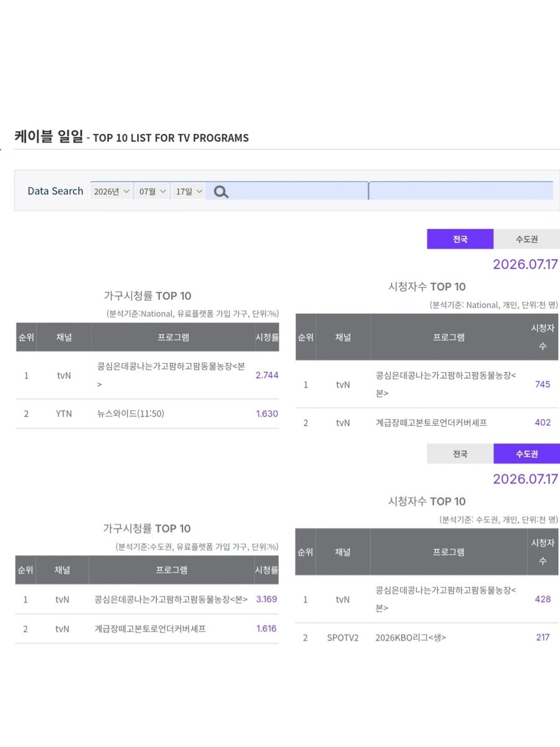The image size is (560, 747).
Task: Click lower 2026.07.17 date text
Action: (x=525, y=479)
